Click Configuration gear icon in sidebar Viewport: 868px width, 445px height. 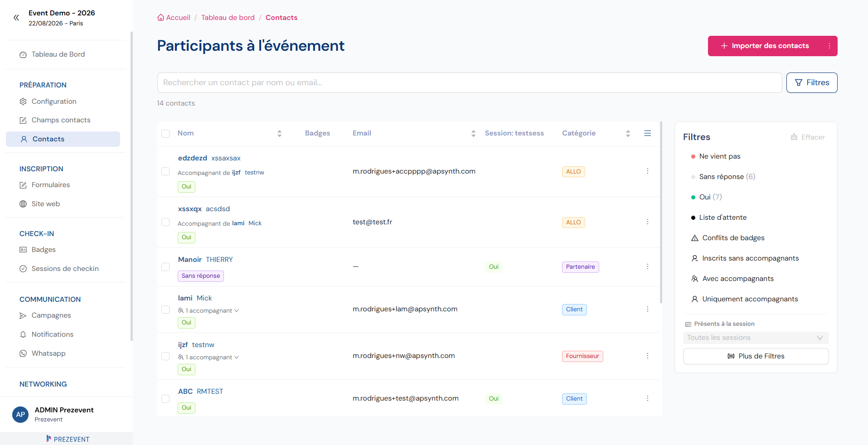[x=23, y=102]
